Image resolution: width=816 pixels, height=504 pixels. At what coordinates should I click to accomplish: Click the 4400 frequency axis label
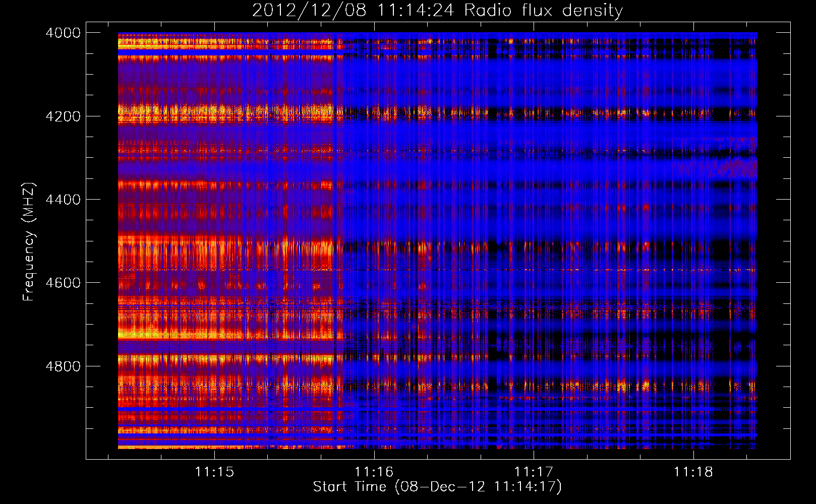[x=63, y=200]
